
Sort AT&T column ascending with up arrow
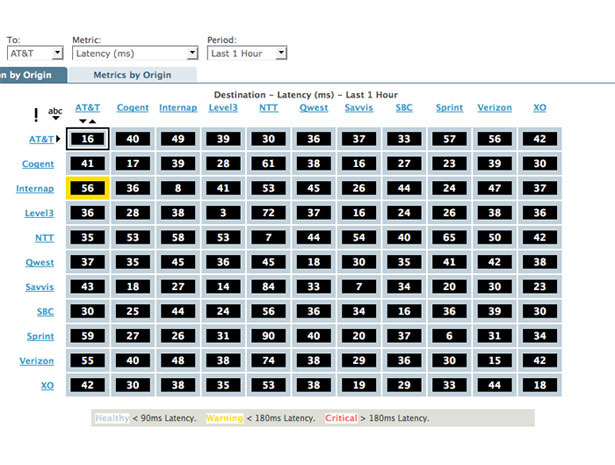(93, 121)
